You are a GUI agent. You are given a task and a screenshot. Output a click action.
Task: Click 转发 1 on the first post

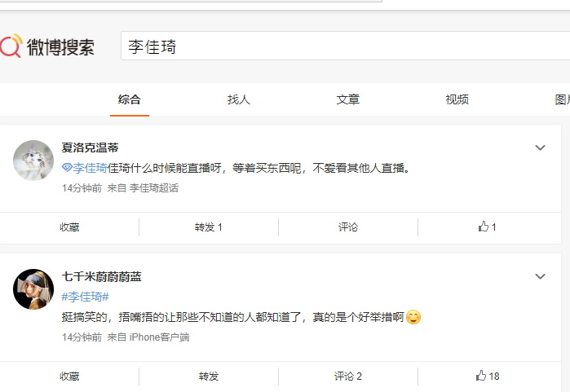tap(208, 227)
